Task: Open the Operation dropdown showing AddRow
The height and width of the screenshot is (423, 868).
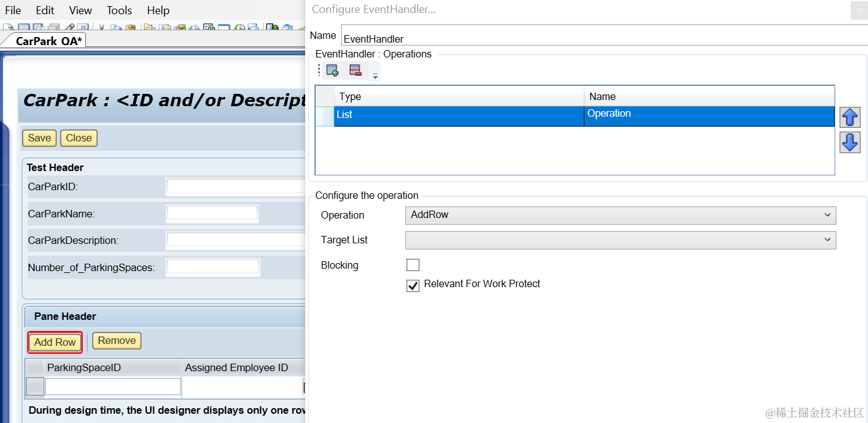Action: 620,215
